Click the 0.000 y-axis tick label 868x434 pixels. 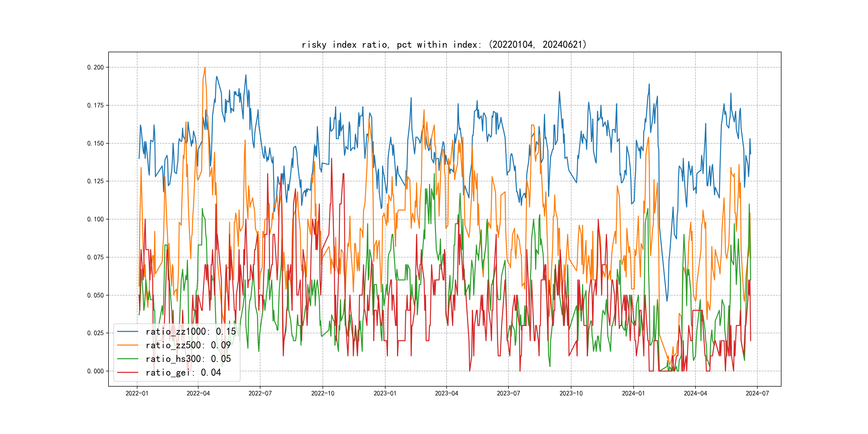pos(95,371)
